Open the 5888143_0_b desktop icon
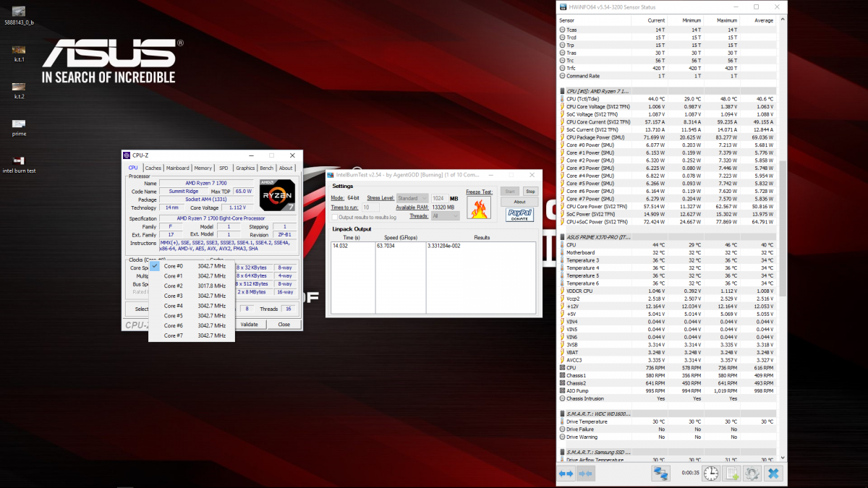This screenshot has width=868, height=488. 20,15
